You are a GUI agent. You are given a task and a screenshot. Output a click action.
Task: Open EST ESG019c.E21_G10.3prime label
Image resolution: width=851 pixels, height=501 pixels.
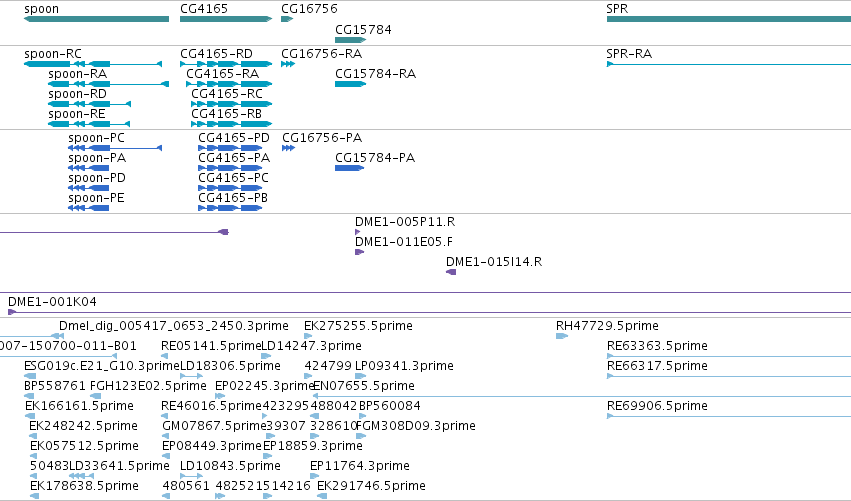click(101, 366)
